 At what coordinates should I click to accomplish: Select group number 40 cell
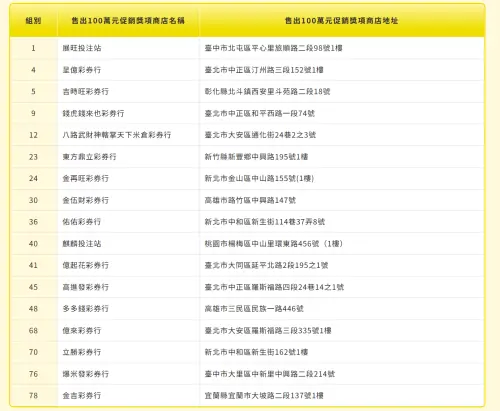click(33, 244)
